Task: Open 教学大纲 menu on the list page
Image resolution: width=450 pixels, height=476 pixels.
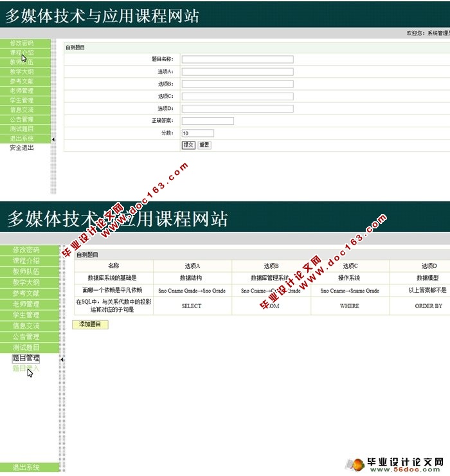Action: [x=30, y=282]
